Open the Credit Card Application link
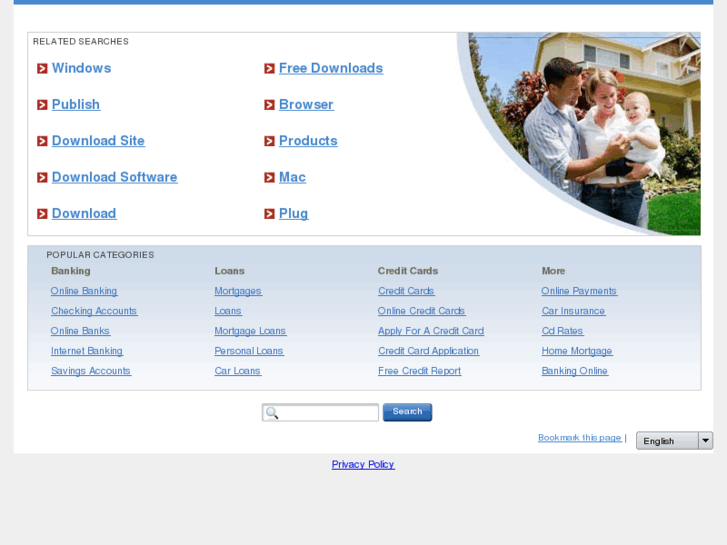This screenshot has height=545, width=727. [x=428, y=351]
